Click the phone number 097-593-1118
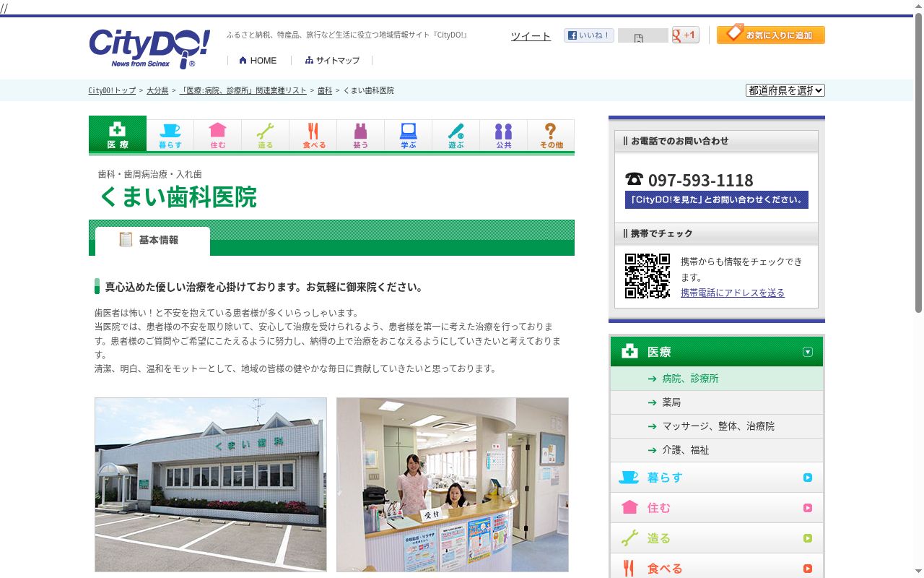The height and width of the screenshot is (578, 924). click(x=700, y=180)
